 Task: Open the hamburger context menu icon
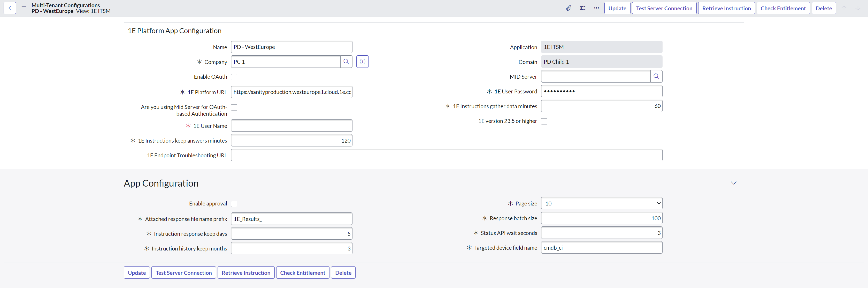click(x=24, y=8)
